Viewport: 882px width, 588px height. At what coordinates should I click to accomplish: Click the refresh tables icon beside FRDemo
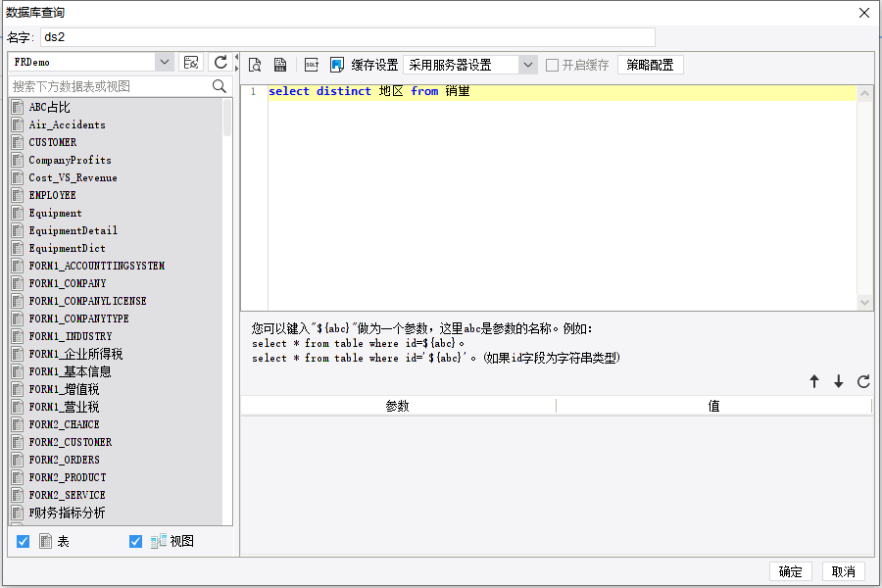pos(220,62)
